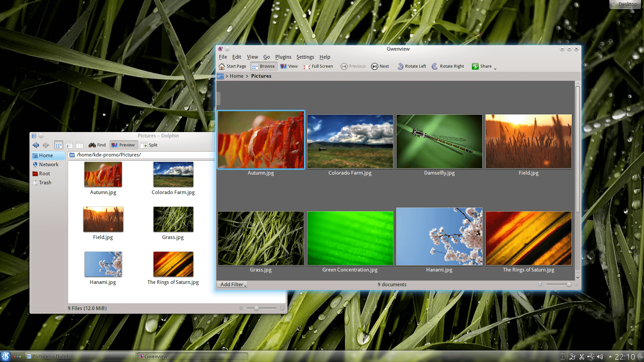The height and width of the screenshot is (362, 644).
Task: Select the Split view icon in Dolphin
Action: [x=149, y=145]
